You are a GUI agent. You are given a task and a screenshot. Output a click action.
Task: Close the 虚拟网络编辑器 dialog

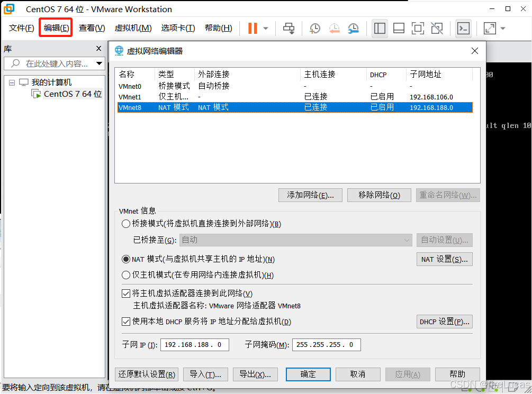(475, 51)
